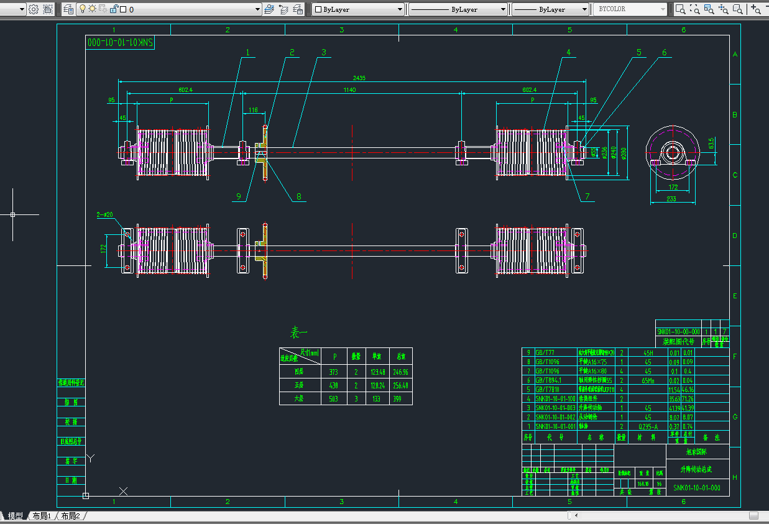This screenshot has width=769, height=532.
Task: Toggle the layer 0 on/off lightbulb
Action: pyautogui.click(x=83, y=9)
